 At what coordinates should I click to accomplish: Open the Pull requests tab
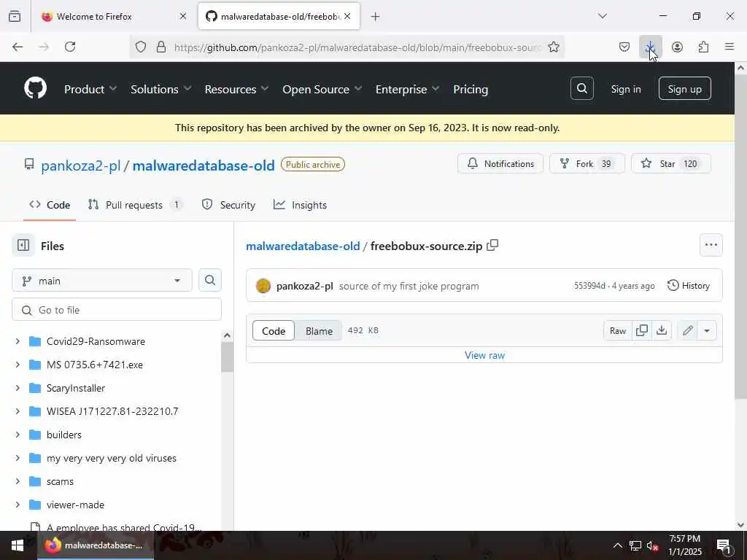click(135, 205)
